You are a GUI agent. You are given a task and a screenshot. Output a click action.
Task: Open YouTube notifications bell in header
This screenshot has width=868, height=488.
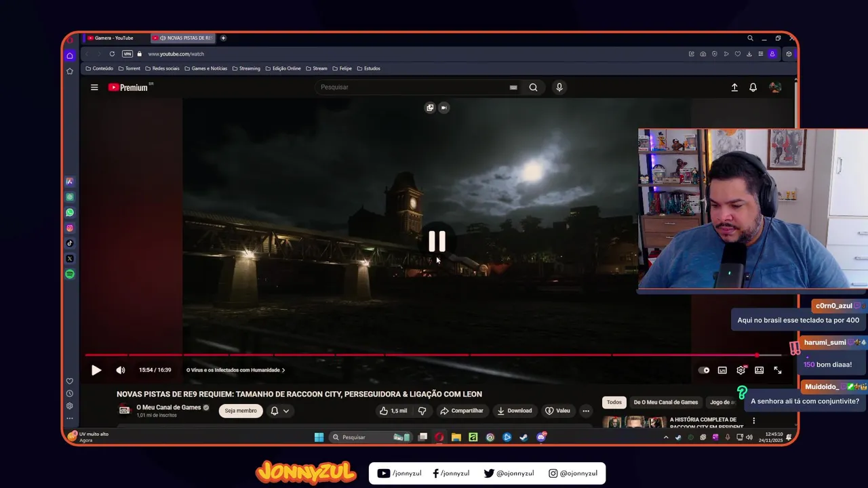753,87
